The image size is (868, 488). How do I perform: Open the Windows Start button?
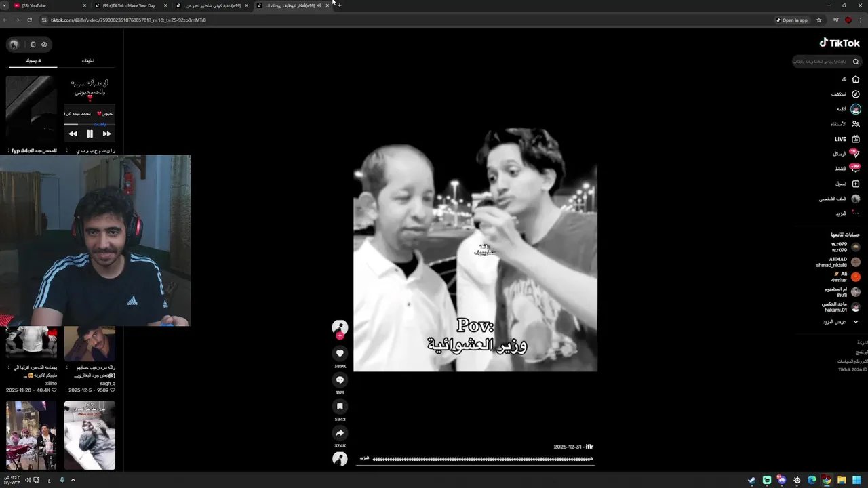point(856,480)
